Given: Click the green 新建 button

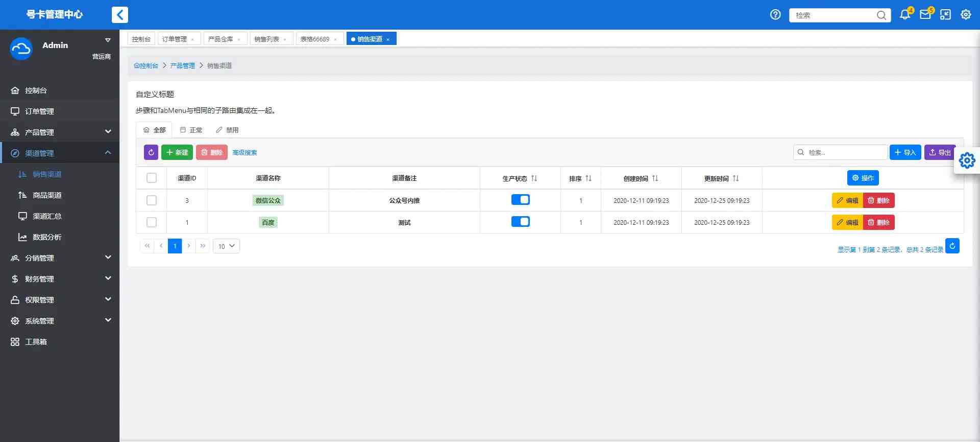Looking at the screenshot, I should click(177, 152).
